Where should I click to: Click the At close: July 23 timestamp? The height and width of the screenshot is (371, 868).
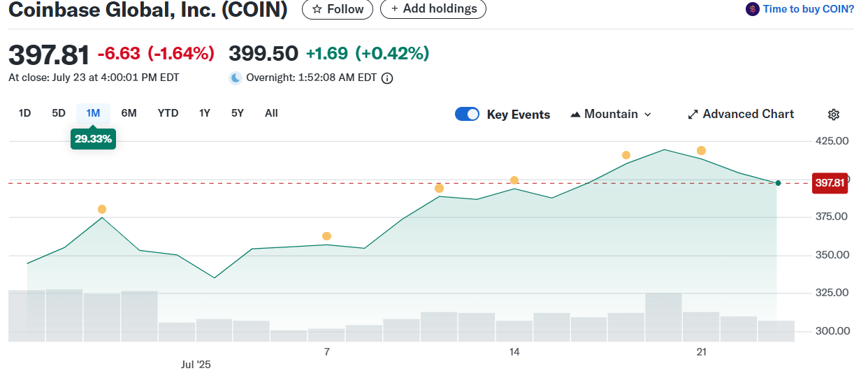[x=94, y=78]
